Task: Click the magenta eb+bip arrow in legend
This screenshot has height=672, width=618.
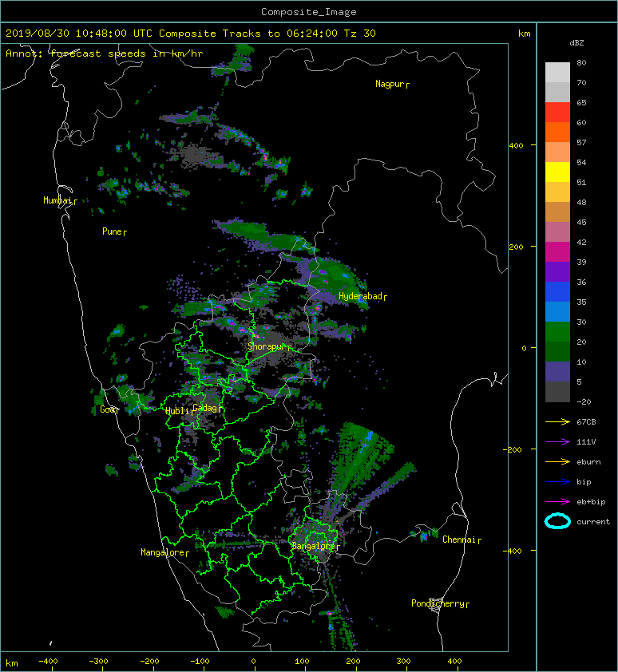Action: [x=557, y=501]
